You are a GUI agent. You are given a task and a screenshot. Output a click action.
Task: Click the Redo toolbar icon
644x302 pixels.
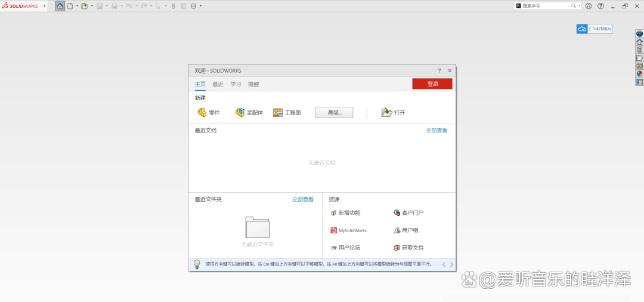click(144, 6)
